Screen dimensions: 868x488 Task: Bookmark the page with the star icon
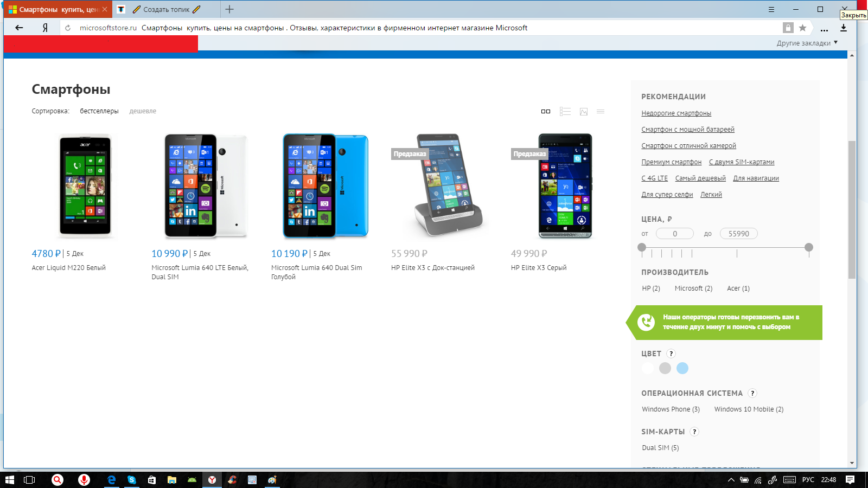click(x=802, y=28)
